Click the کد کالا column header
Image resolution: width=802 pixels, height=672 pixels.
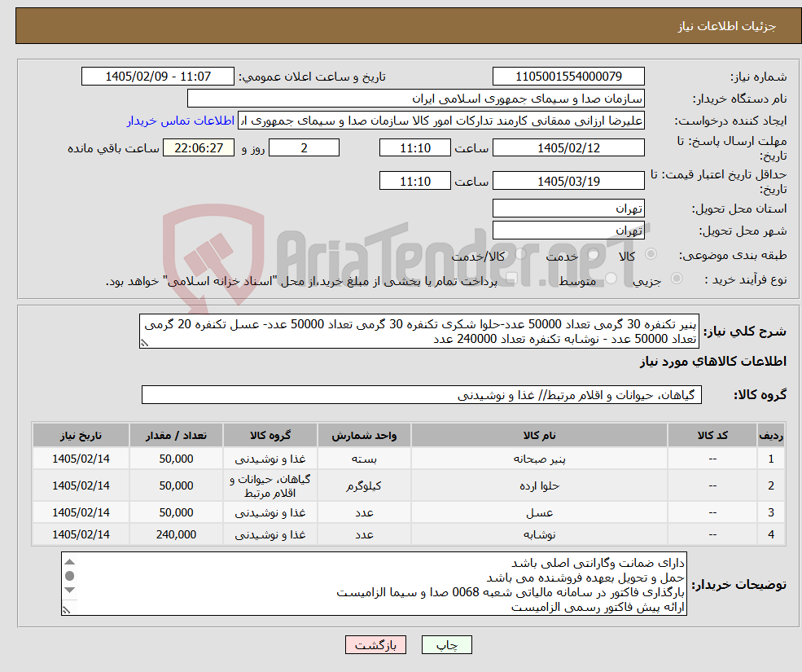[x=712, y=435]
